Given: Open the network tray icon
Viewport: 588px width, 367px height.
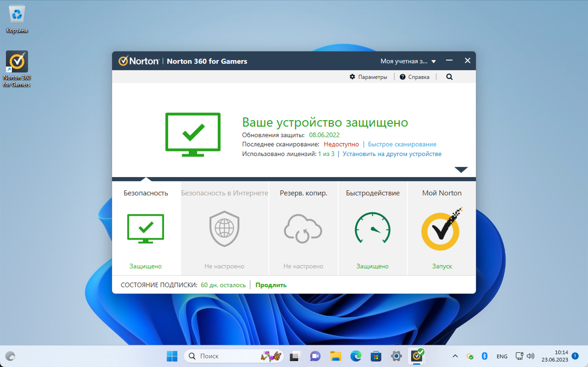Looking at the screenshot, I should 519,356.
